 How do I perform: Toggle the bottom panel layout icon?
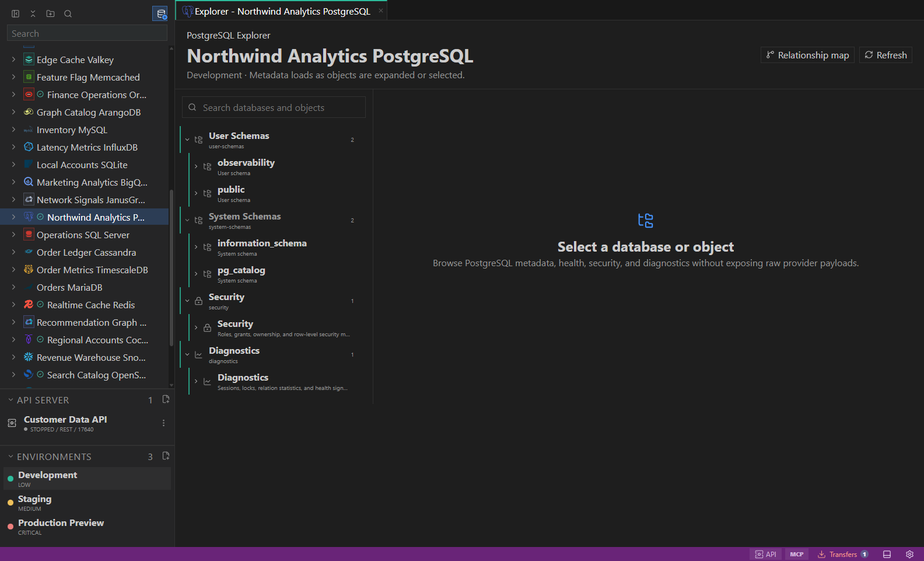[x=887, y=554]
